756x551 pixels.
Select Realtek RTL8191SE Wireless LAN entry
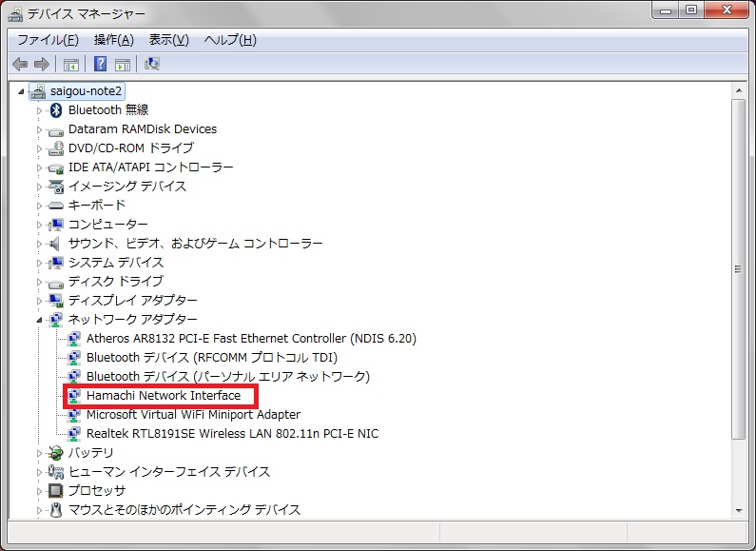click(x=232, y=434)
